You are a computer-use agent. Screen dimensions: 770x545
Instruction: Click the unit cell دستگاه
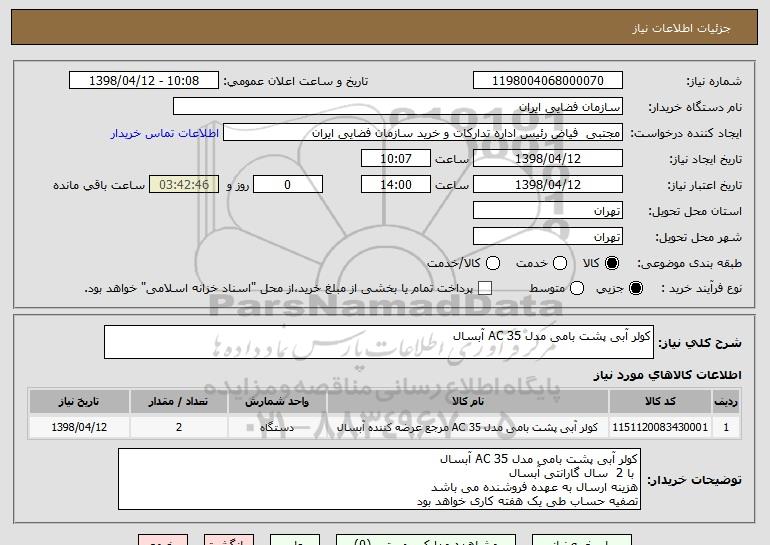277,427
